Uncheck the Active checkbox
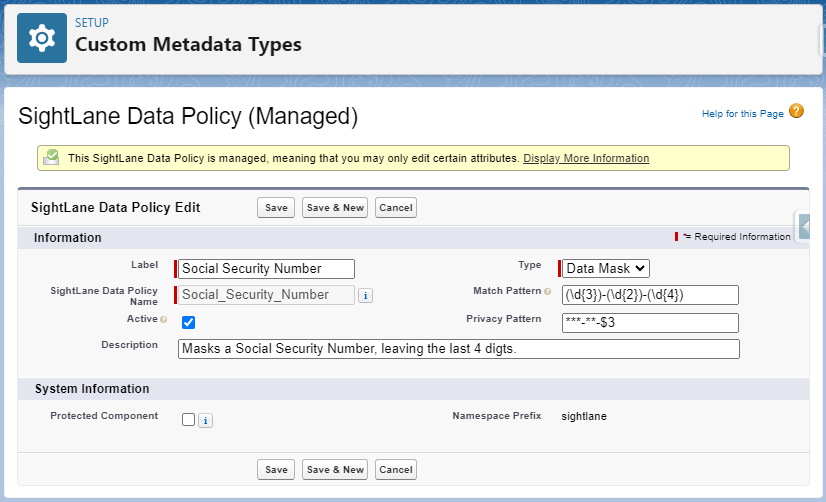 pos(188,322)
